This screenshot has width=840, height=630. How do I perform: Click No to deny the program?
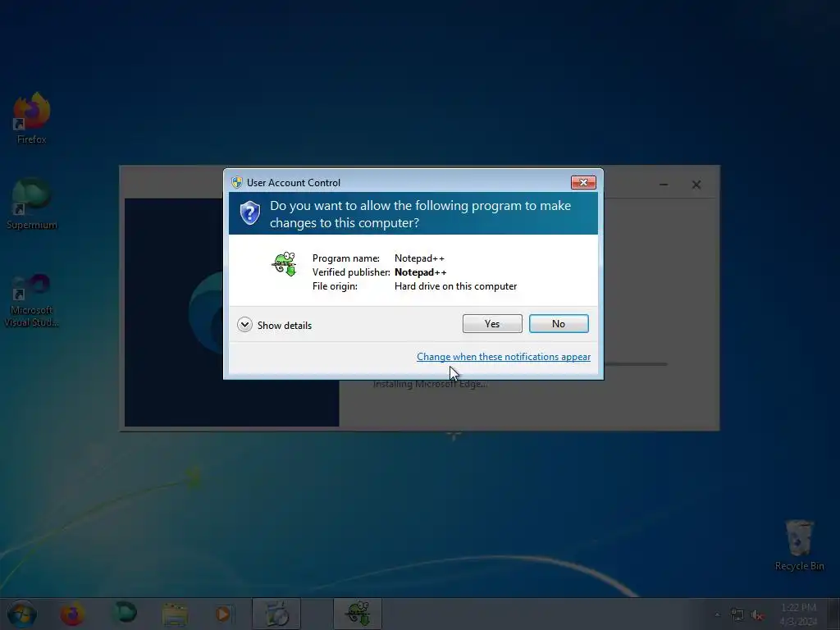pyautogui.click(x=558, y=323)
